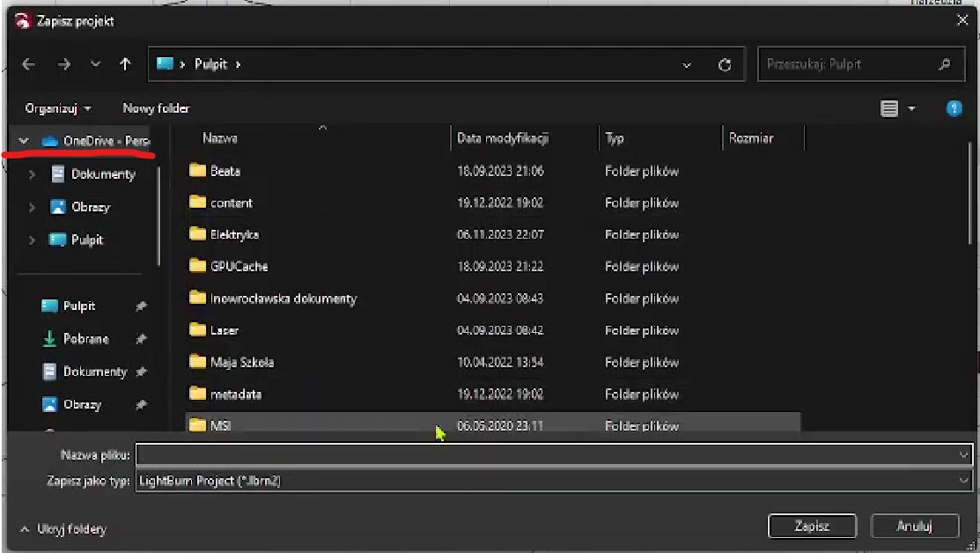Refresh the Pulpit folder listing
The width and height of the screenshot is (980, 553).
pos(725,64)
